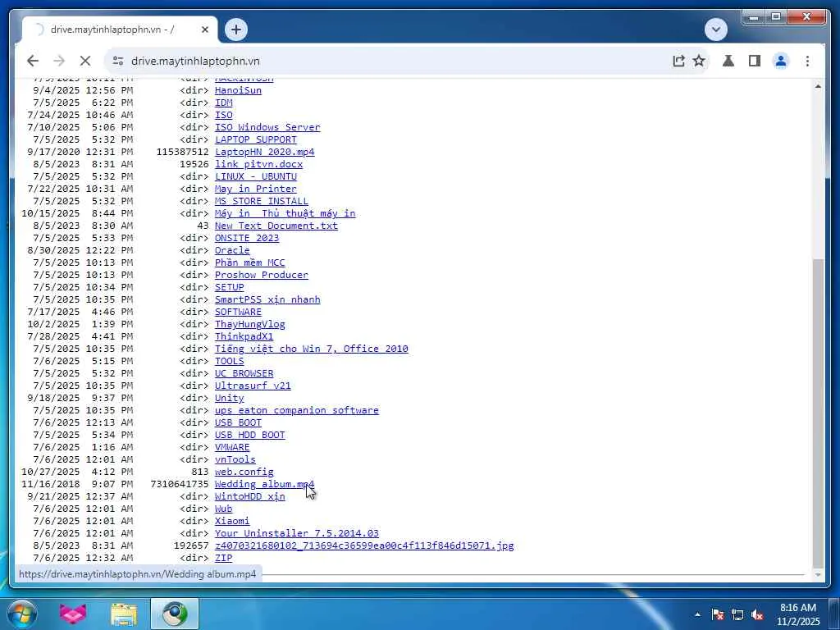The image size is (840, 630).
Task: Open a new tab with plus button
Action: (235, 30)
